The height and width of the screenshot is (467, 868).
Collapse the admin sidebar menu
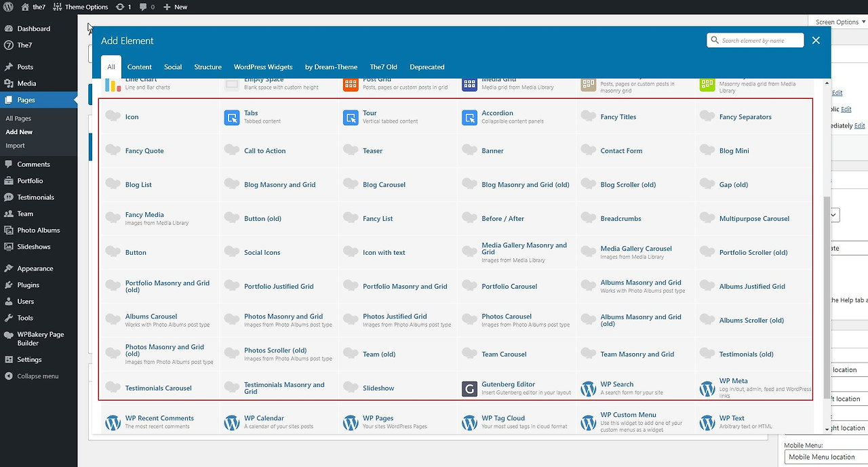39,376
